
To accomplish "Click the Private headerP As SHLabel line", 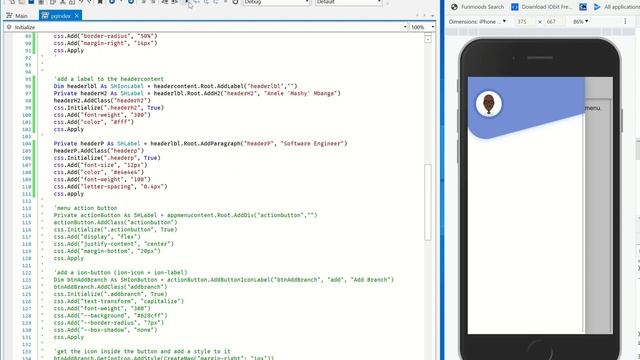I will (x=200, y=144).
